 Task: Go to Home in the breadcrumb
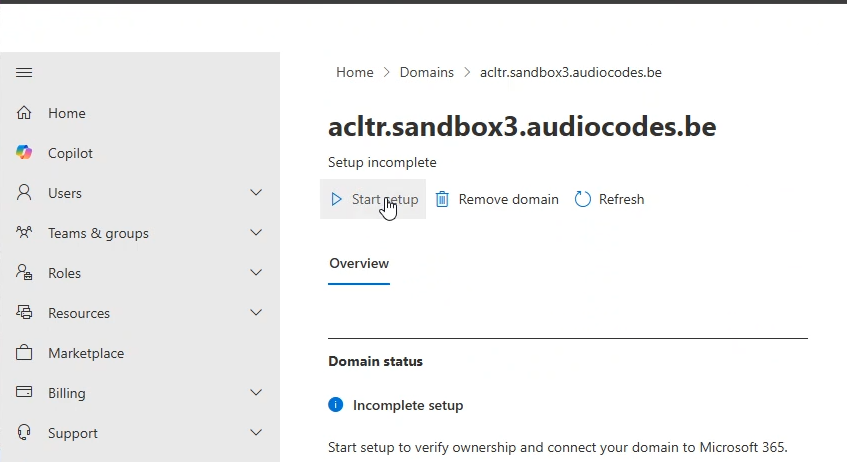click(x=354, y=72)
